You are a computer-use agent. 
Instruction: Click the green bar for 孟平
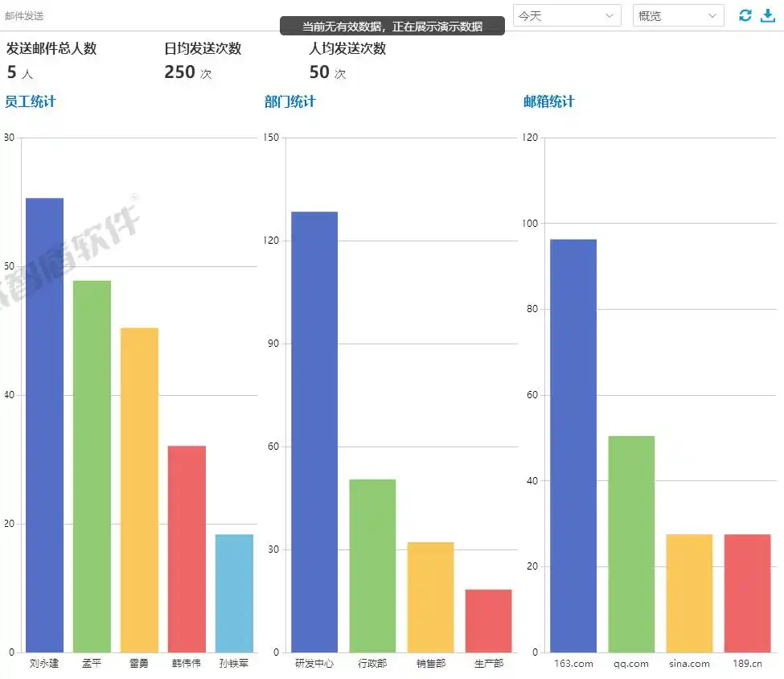(92, 467)
